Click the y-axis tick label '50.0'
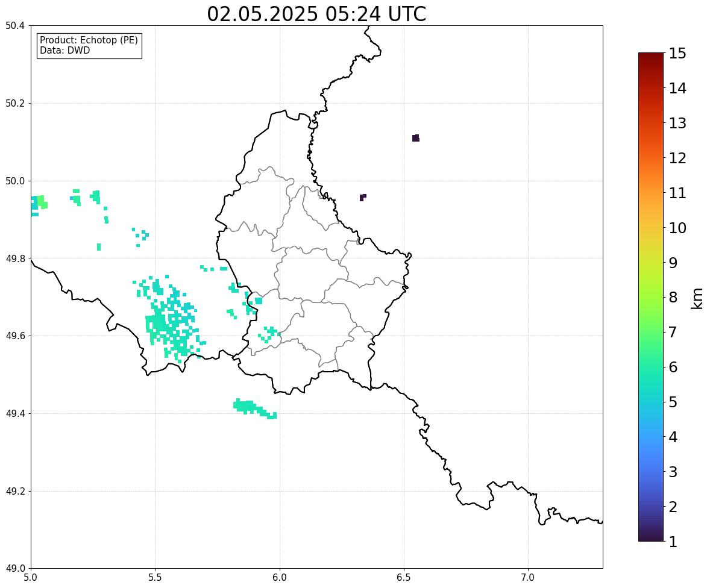 click(x=14, y=181)
